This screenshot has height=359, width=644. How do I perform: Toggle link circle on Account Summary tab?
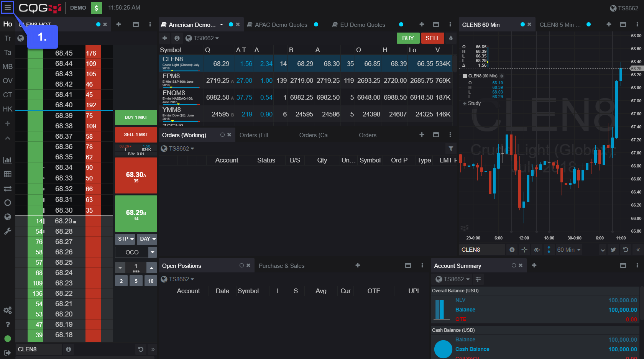514,266
